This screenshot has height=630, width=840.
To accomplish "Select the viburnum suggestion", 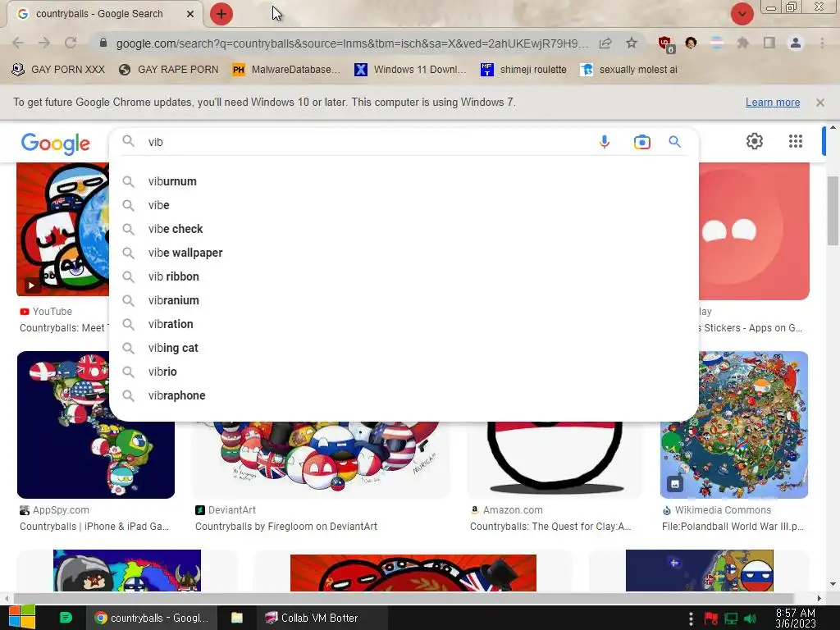I will click(x=404, y=181).
